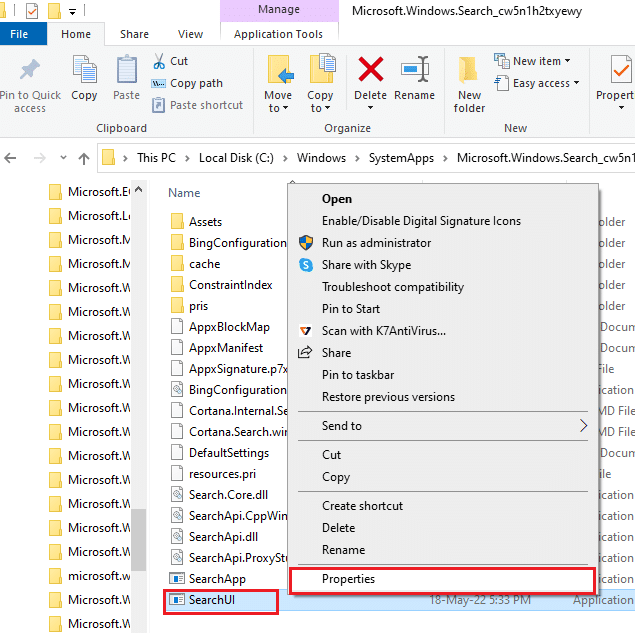Choose Delete from the context menu
Viewport: 635px width, 633px height.
(338, 528)
